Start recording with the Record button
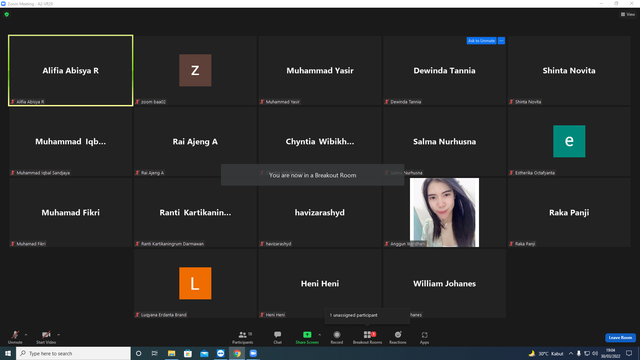This screenshot has height=360, width=640. 337,337
